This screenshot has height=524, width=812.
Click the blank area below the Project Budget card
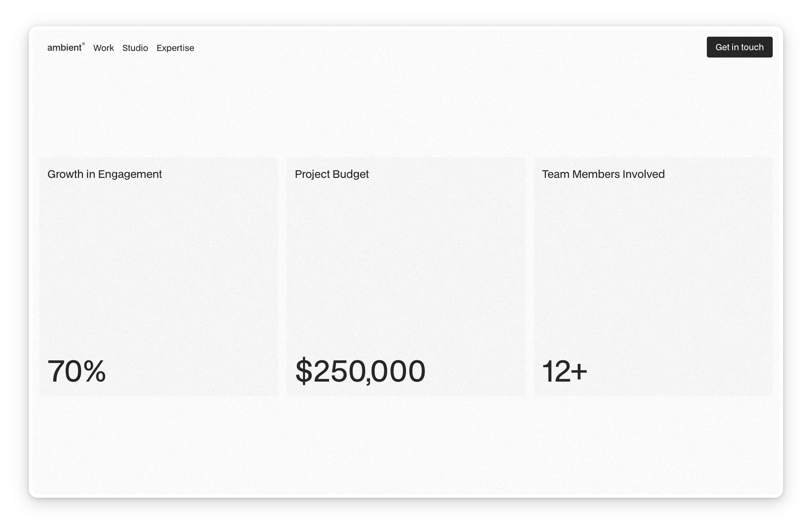tap(406, 442)
